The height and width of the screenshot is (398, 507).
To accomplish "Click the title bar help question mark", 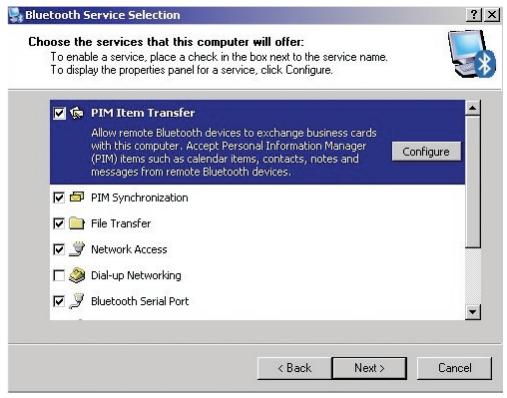I will (x=474, y=15).
